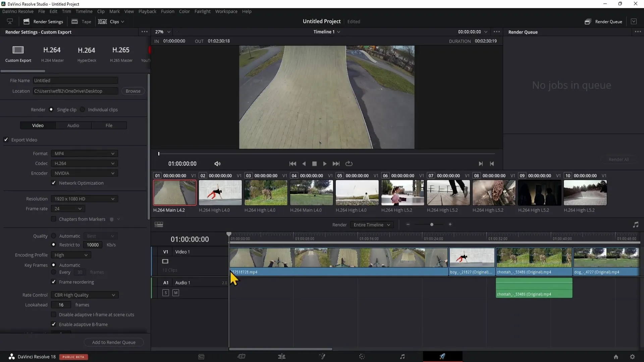Click the Add to Render Queue button
Viewport: 644px width, 362px height.
tap(114, 342)
